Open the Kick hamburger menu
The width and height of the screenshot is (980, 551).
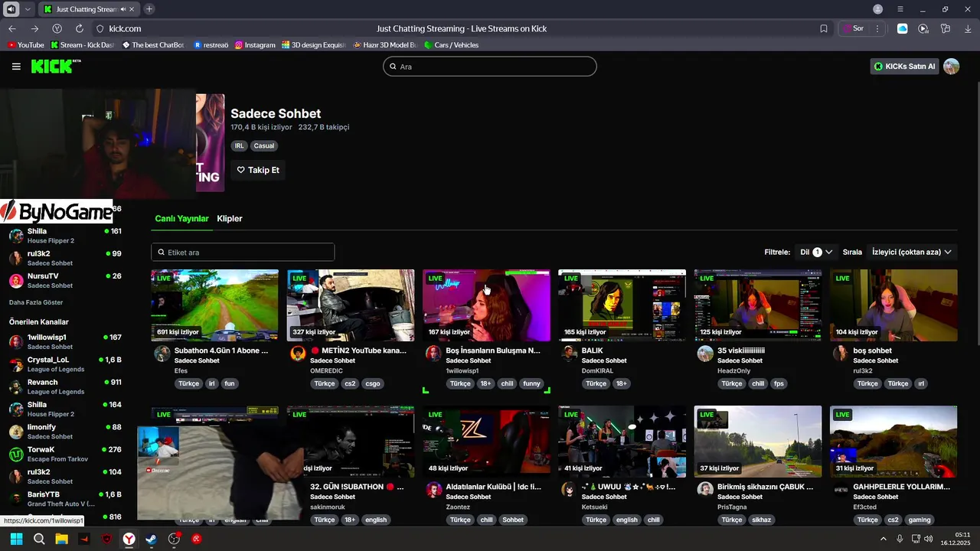pyautogui.click(x=16, y=67)
